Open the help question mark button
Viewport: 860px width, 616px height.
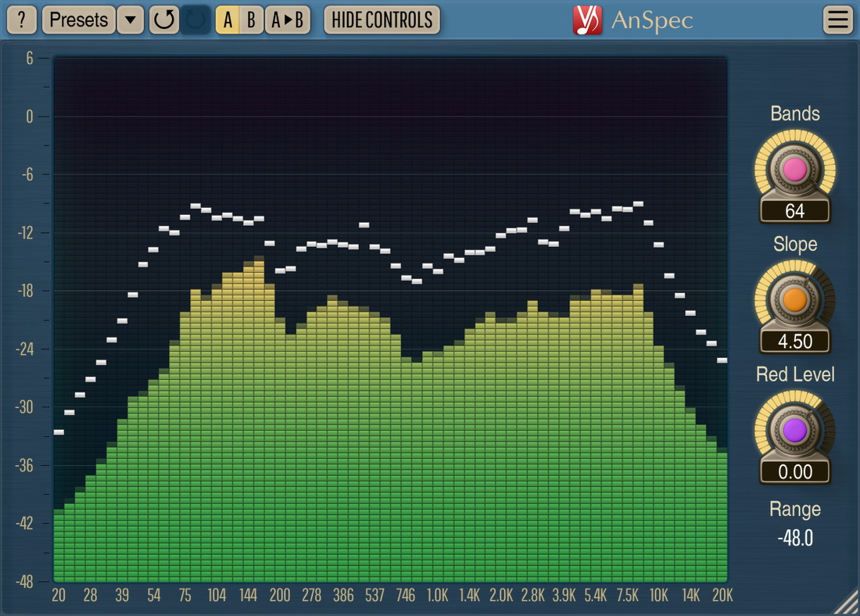pos(22,20)
